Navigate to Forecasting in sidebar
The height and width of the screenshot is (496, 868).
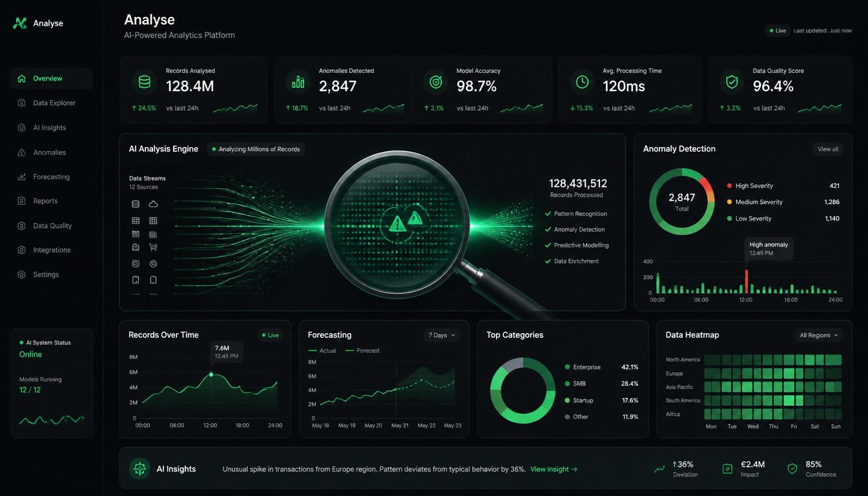(51, 177)
